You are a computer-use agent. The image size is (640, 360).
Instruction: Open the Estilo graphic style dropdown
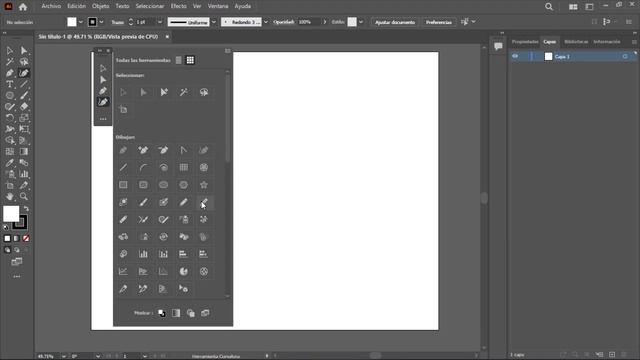[361, 22]
